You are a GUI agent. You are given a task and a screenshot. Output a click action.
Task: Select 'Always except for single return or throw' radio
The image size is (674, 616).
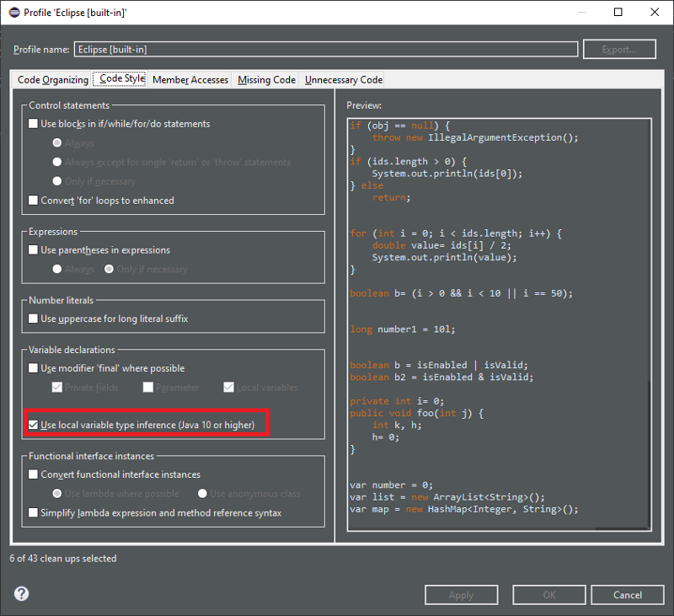56,162
